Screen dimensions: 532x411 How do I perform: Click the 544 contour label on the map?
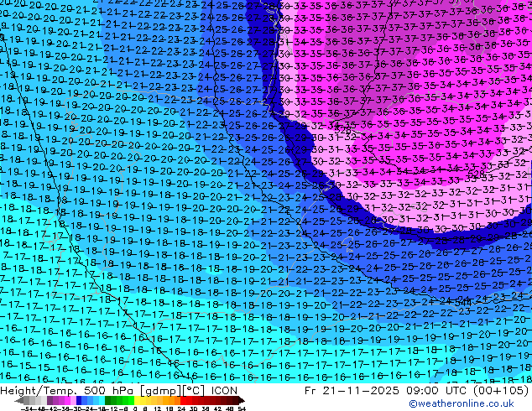(463, 302)
